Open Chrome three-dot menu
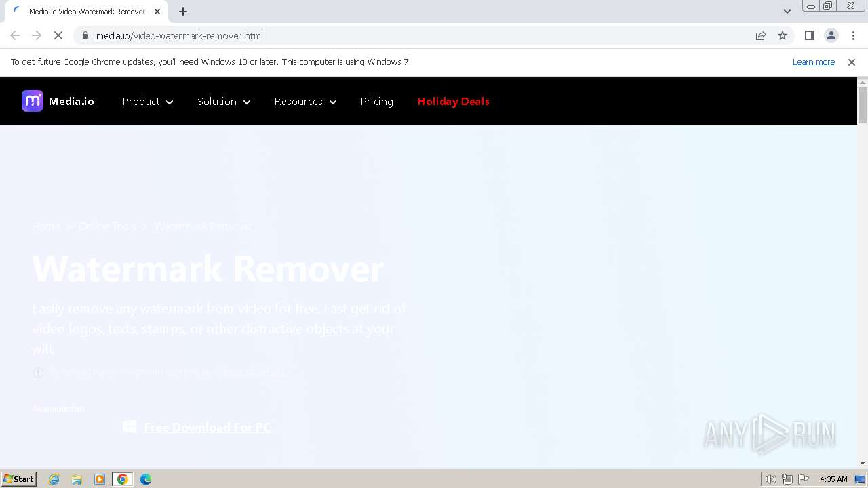 (x=853, y=35)
